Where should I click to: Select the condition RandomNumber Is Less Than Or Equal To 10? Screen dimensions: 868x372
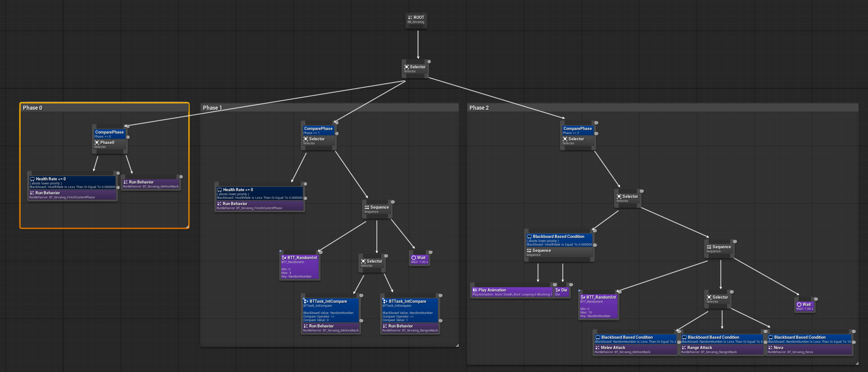click(809, 339)
